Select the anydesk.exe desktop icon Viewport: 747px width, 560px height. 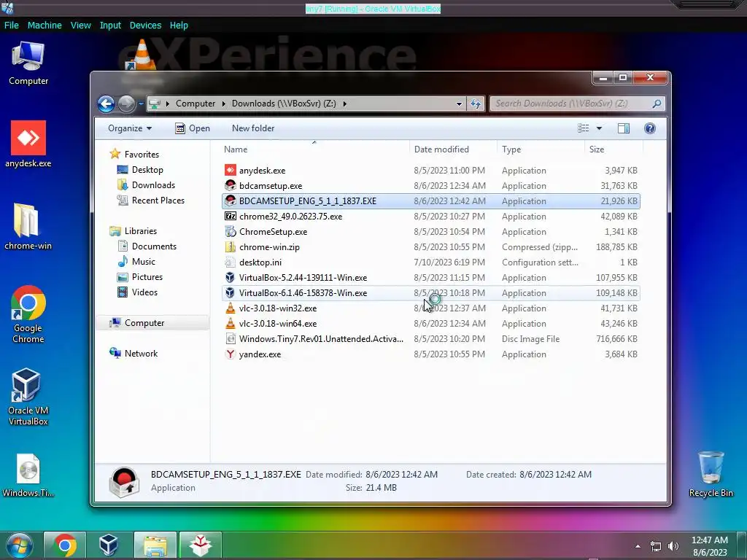point(28,144)
